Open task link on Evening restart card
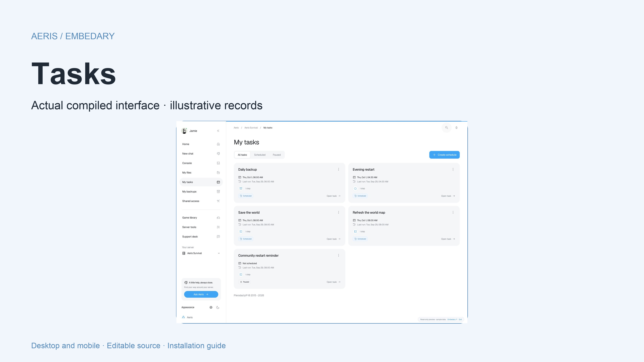This screenshot has height=362, width=644. pyautogui.click(x=448, y=196)
